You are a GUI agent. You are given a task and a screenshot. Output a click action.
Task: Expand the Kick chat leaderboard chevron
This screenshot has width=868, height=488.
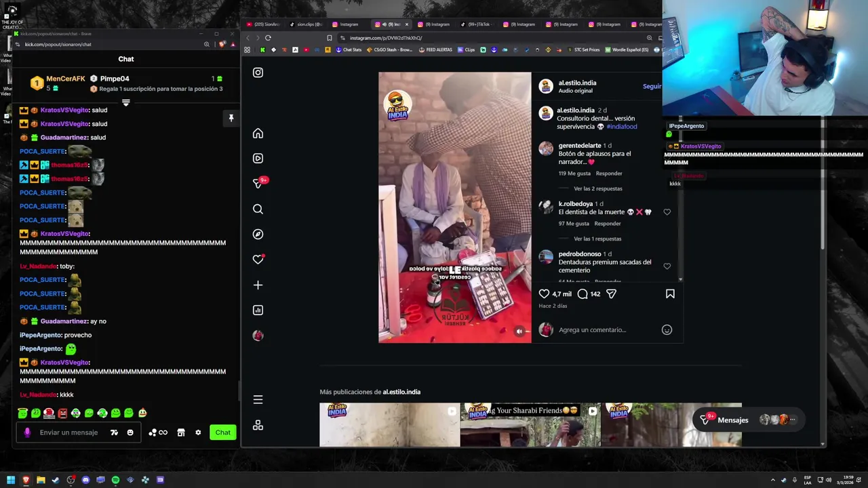coord(125,103)
